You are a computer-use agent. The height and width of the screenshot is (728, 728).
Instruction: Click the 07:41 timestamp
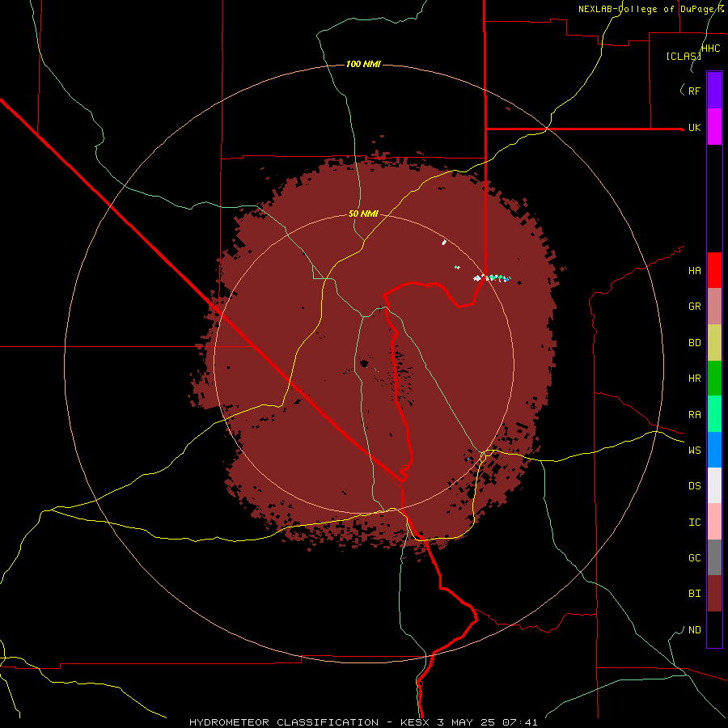521,722
